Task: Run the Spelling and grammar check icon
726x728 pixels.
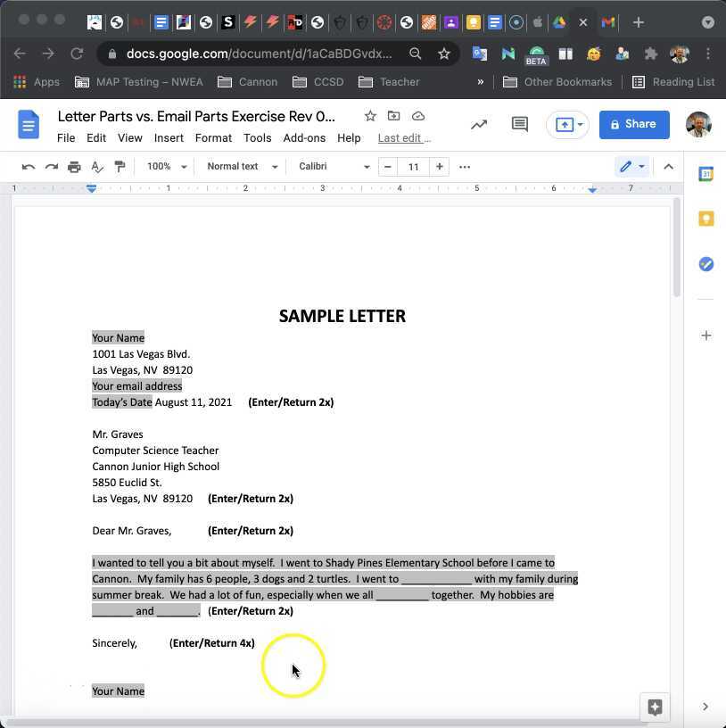Action: [x=97, y=166]
